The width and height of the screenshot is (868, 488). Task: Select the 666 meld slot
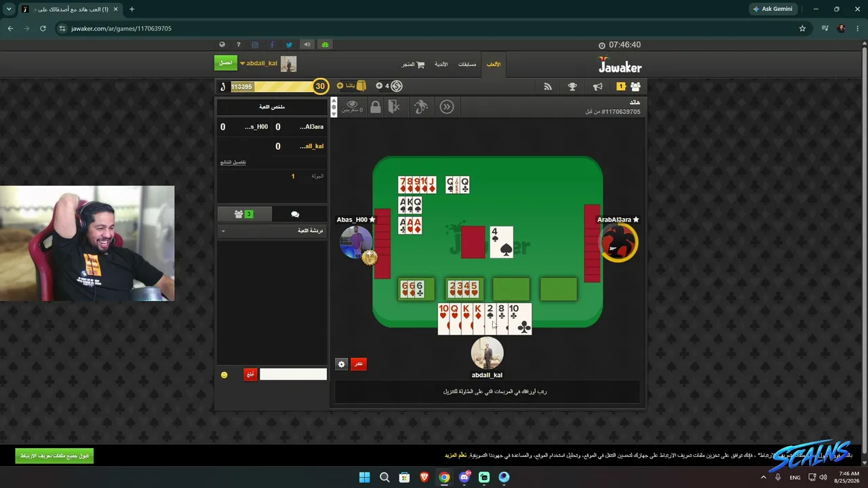point(416,289)
